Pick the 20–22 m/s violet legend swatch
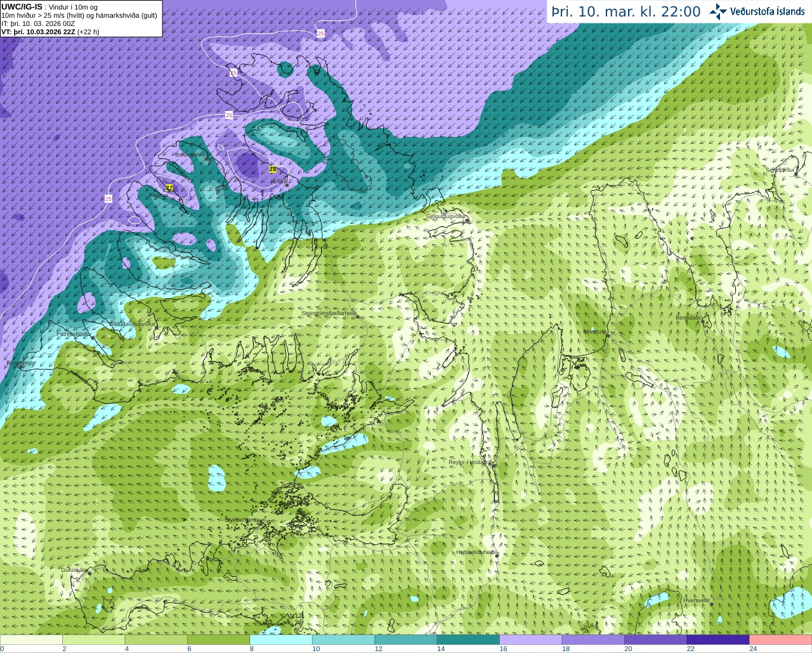The height and width of the screenshot is (653, 812). (656, 640)
